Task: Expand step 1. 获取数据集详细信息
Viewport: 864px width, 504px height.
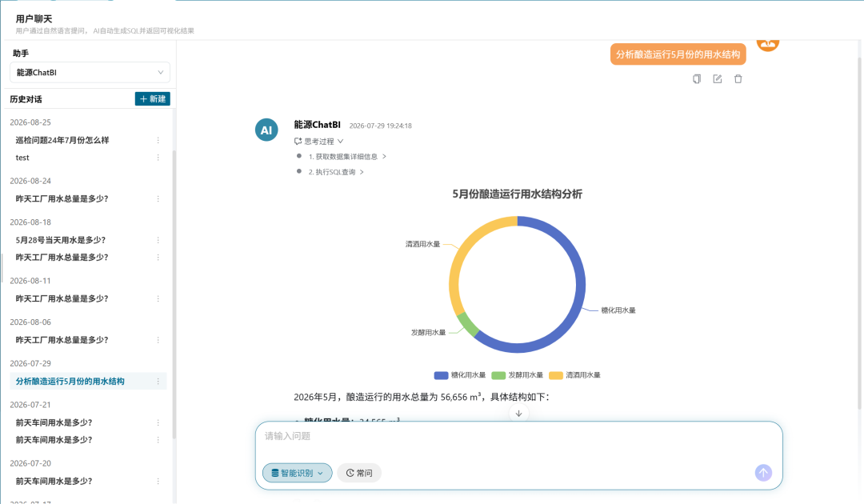Action: click(347, 157)
